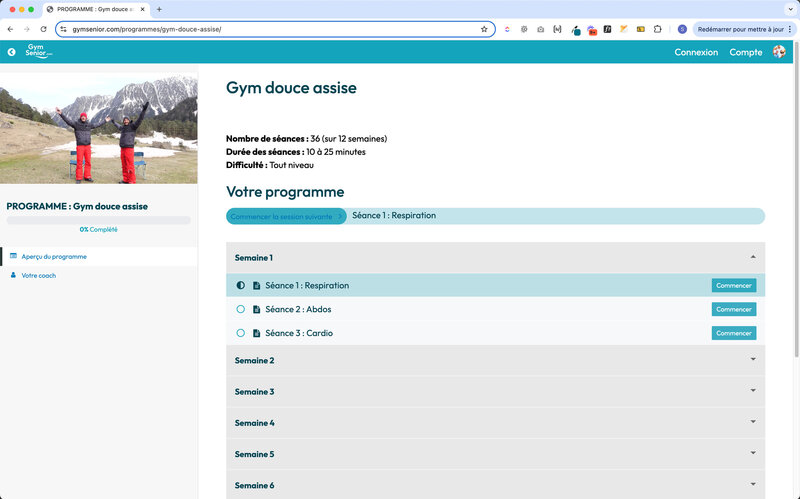Image resolution: width=800 pixels, height=499 pixels.
Task: Open Séance 1 : Respiration link in Semaine 1
Action: 307,285
